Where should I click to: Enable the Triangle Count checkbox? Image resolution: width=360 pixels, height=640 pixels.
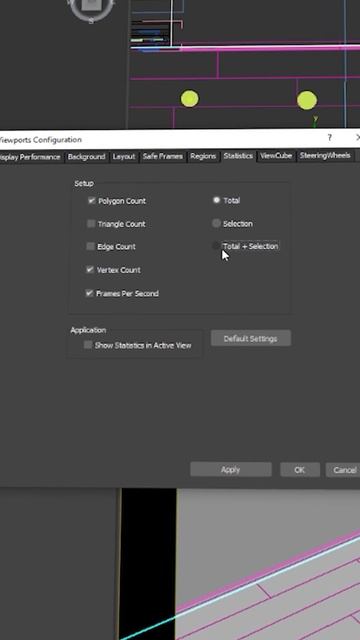click(x=91, y=224)
